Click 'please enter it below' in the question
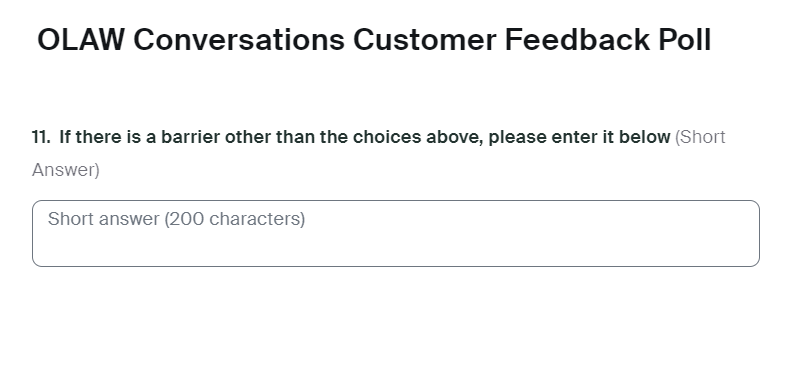Screen dimensions: 786x366 point(579,137)
